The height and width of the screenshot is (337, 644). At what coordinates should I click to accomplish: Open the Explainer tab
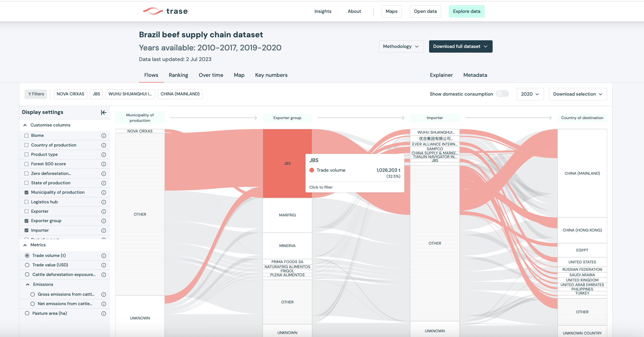pyautogui.click(x=441, y=75)
